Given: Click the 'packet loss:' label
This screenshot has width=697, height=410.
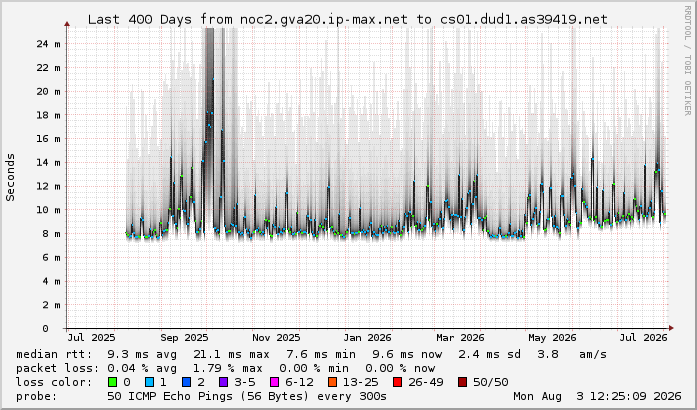Looking at the screenshot, I should click(x=57, y=368).
